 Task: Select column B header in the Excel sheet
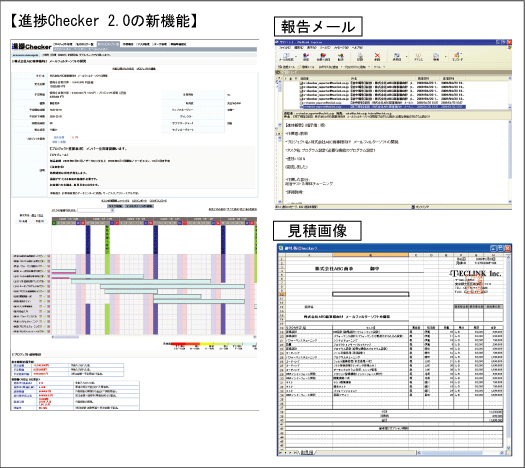pyautogui.click(x=370, y=255)
